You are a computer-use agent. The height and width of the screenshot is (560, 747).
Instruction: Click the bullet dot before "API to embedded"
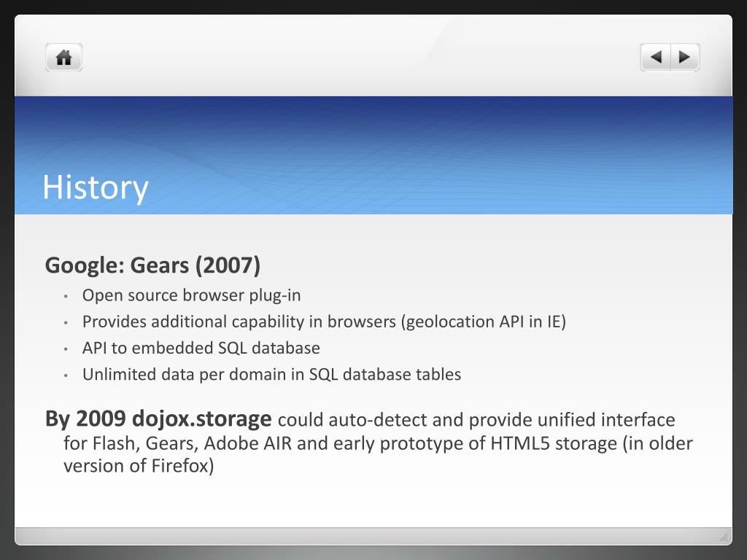tap(66, 349)
